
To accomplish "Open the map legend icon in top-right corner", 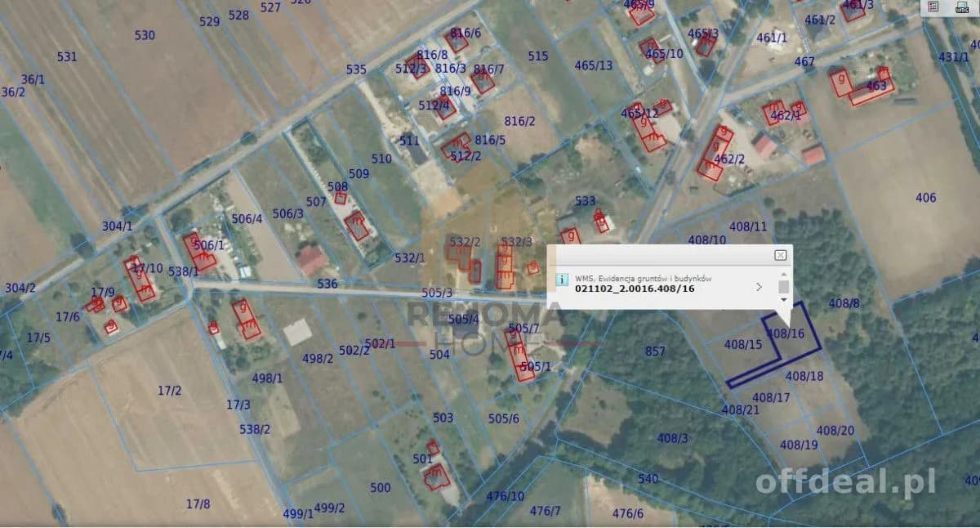I will (x=934, y=7).
